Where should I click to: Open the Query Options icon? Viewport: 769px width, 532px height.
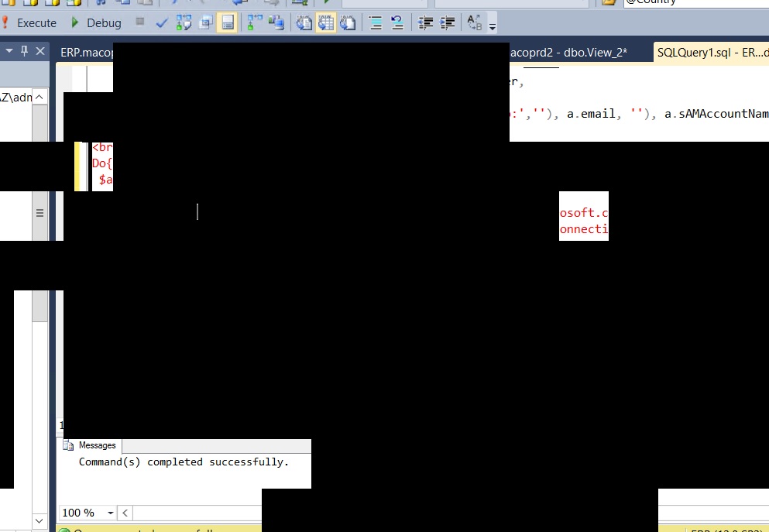(x=206, y=22)
